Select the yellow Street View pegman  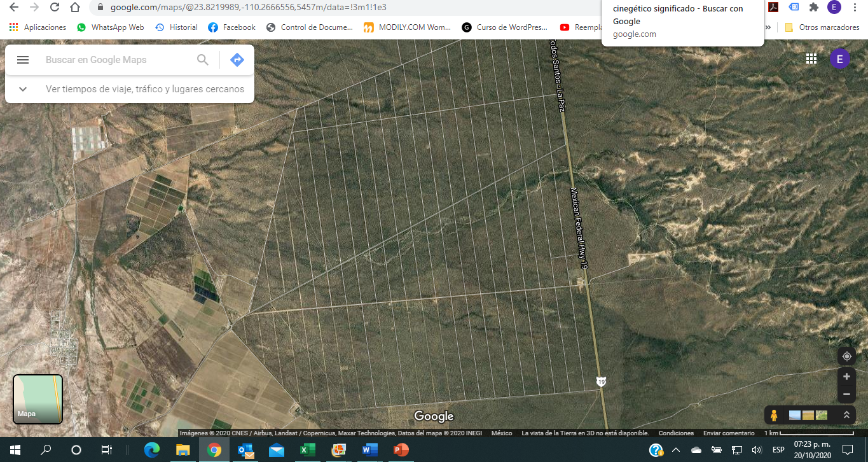[x=774, y=416]
